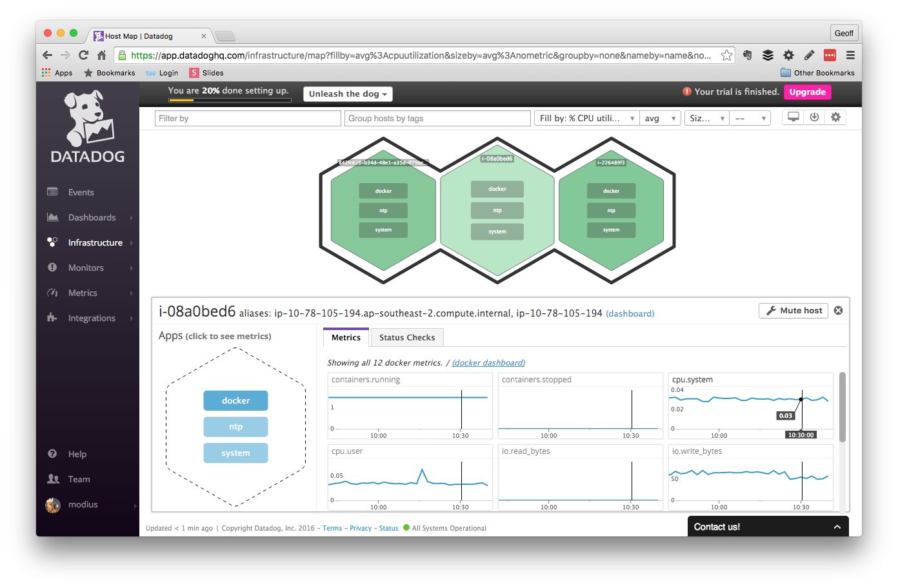Mute host i-08a0bed6
This screenshot has width=898, height=588.
(793, 310)
